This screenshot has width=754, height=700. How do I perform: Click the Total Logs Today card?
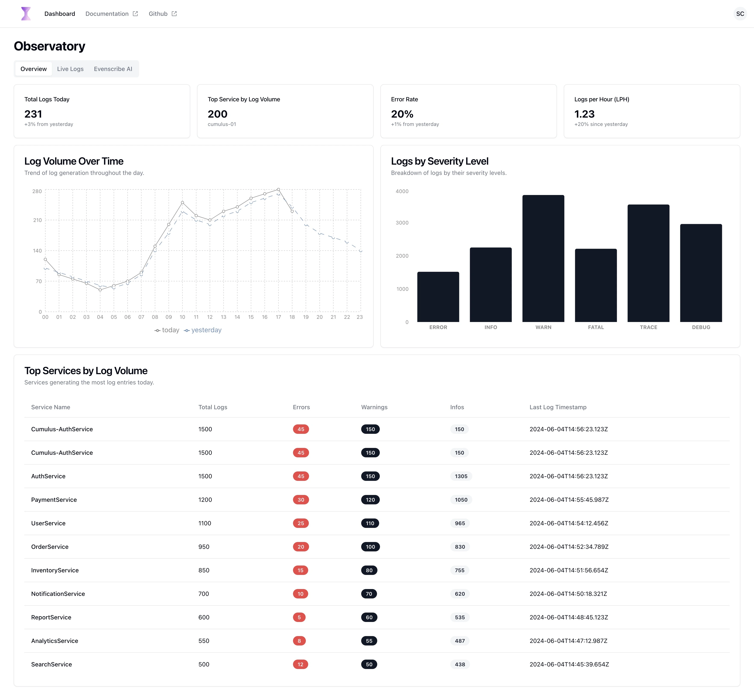[x=102, y=111]
